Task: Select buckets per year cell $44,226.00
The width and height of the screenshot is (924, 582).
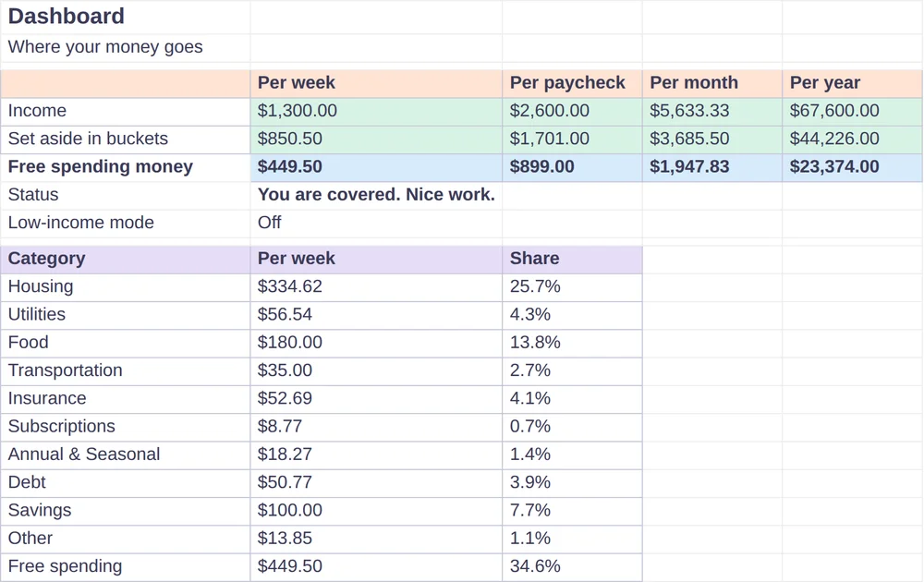Action: click(x=852, y=139)
